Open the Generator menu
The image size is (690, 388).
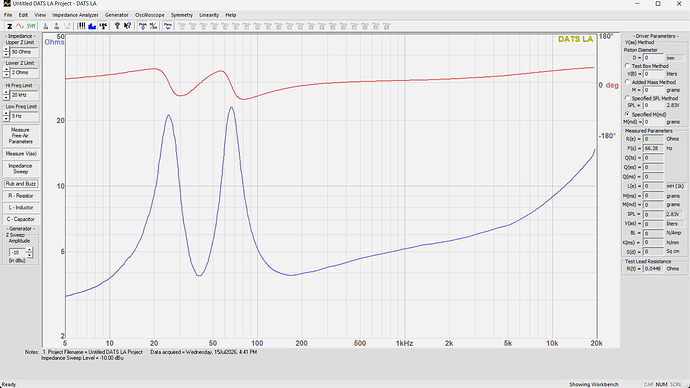[117, 15]
